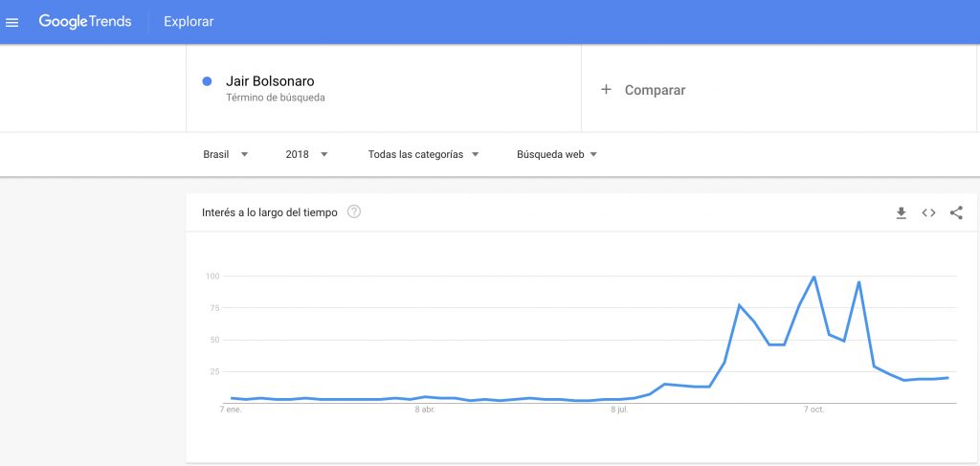The image size is (980, 466).
Task: Click the 8 jul. axis date label
Action: tap(619, 410)
